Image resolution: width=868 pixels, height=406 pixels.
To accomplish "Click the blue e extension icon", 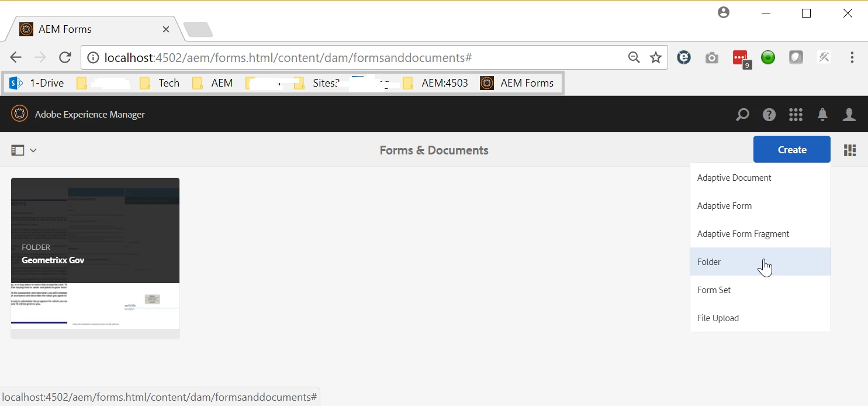I will pos(684,57).
